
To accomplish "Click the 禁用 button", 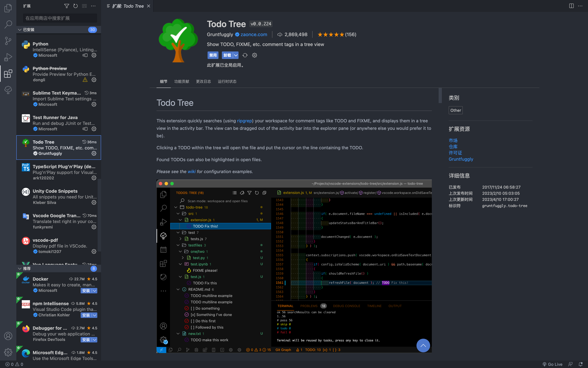I will click(x=213, y=55).
